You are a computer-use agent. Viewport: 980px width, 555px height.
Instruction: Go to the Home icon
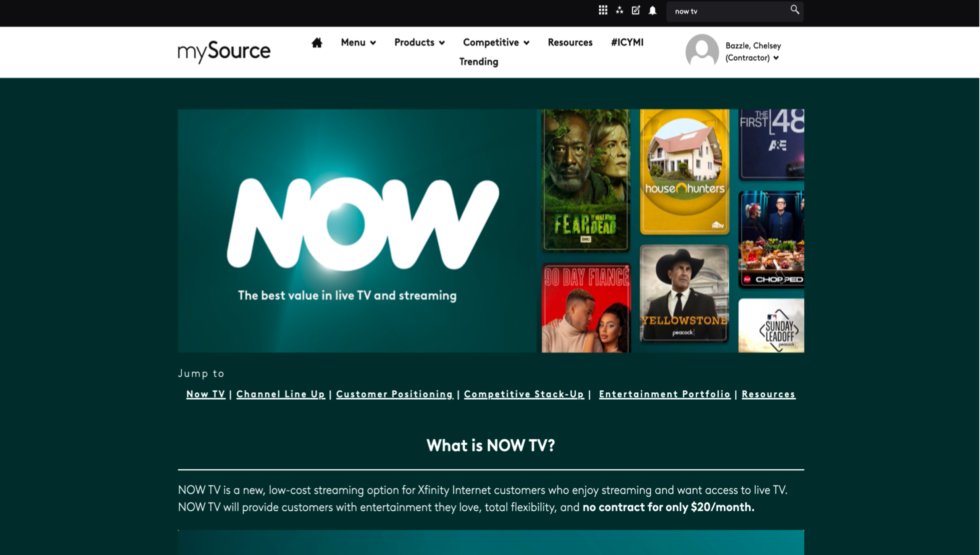point(316,42)
